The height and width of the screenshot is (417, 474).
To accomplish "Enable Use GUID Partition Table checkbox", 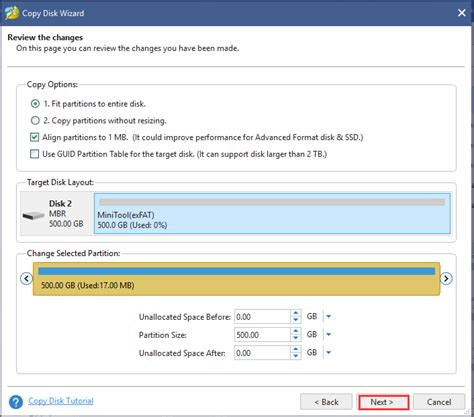I will click(34, 154).
